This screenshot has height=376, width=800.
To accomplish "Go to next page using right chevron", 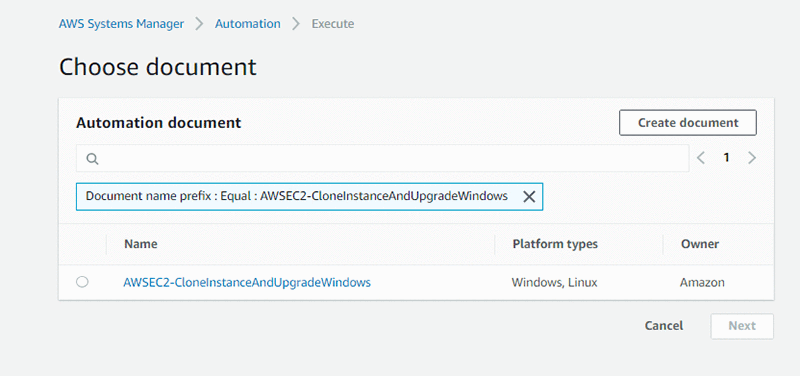I will pos(752,158).
